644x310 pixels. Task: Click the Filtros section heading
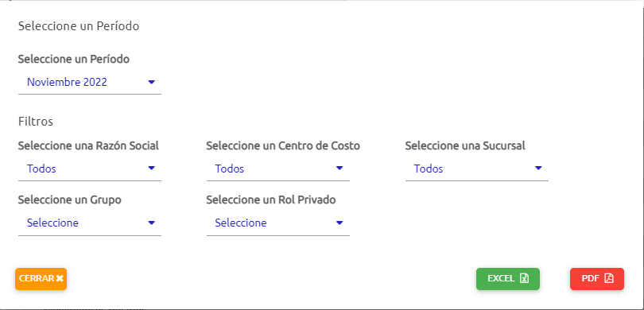pyautogui.click(x=36, y=122)
